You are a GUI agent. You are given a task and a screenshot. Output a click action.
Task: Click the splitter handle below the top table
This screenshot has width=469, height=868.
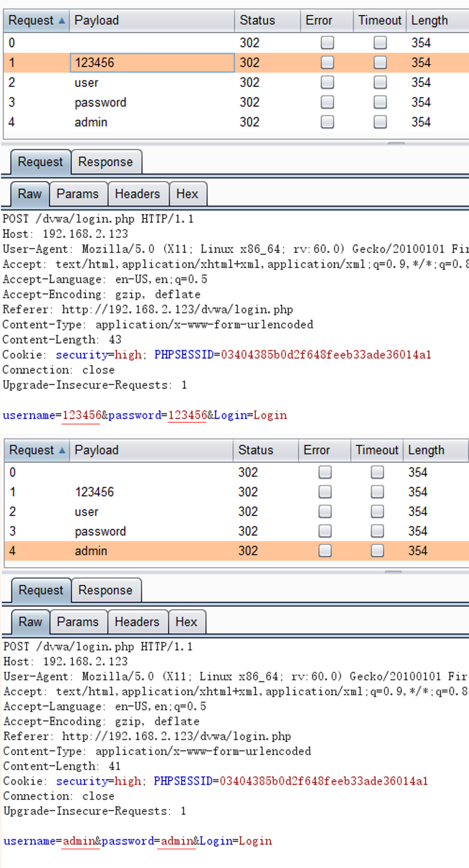pos(396,144)
